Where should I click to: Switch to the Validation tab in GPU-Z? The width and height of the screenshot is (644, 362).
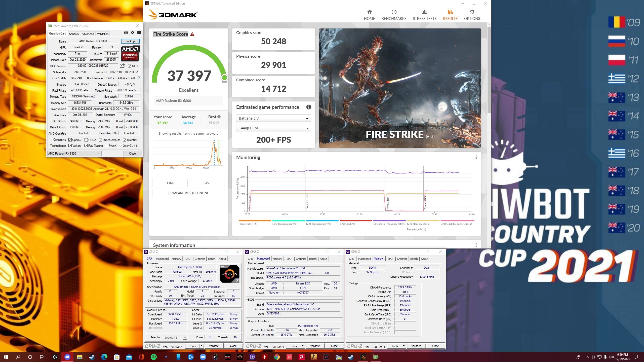coord(103,34)
